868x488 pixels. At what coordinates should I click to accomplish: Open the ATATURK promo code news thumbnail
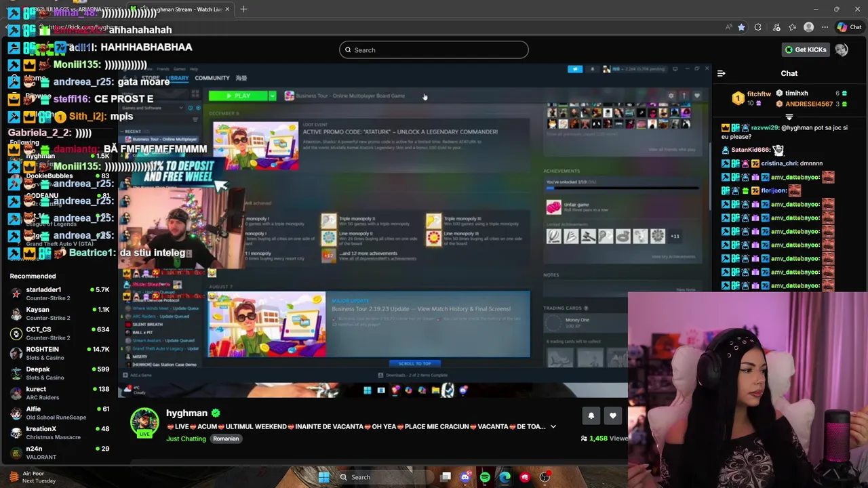point(256,145)
